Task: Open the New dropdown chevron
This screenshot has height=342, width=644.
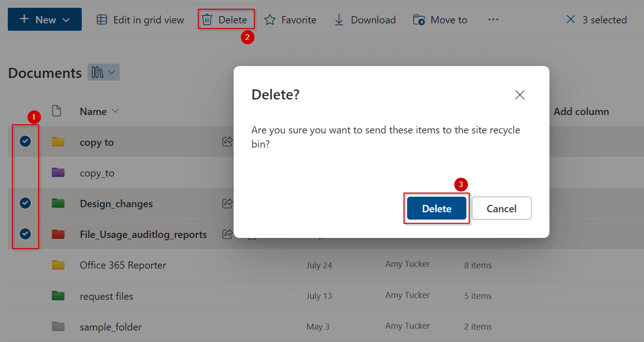Action: click(x=66, y=19)
